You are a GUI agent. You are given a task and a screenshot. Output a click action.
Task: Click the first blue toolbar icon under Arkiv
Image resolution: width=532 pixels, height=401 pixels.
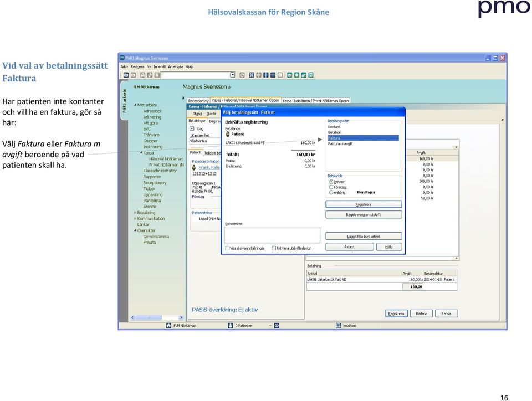coord(126,75)
